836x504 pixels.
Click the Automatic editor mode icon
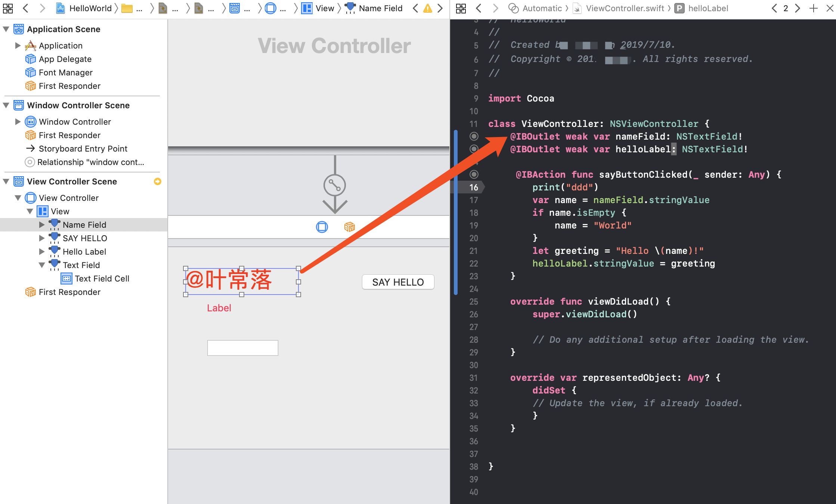[510, 8]
